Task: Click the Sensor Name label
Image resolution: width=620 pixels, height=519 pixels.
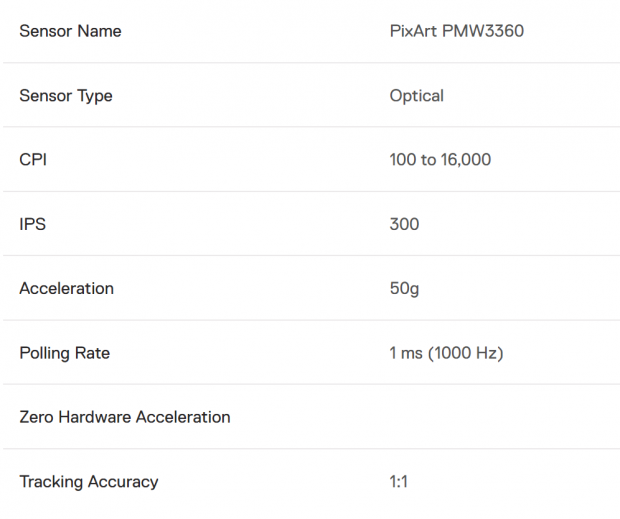Action: pyautogui.click(x=70, y=31)
